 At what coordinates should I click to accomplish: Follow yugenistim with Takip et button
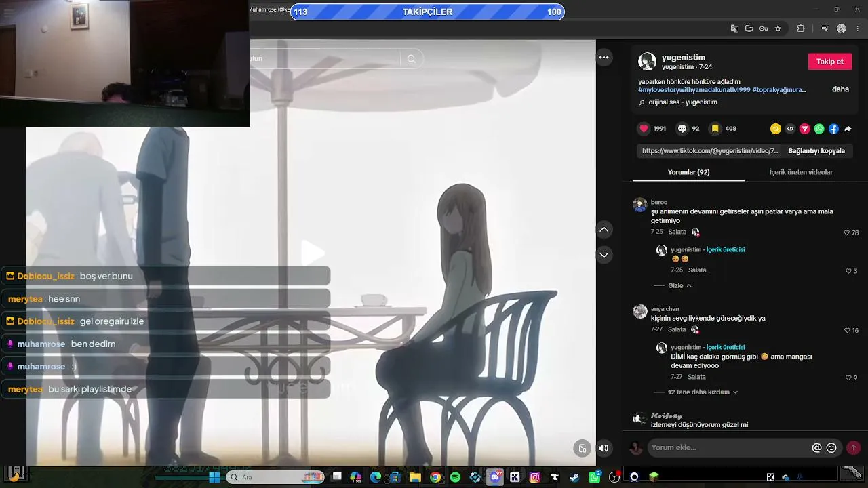click(x=830, y=62)
